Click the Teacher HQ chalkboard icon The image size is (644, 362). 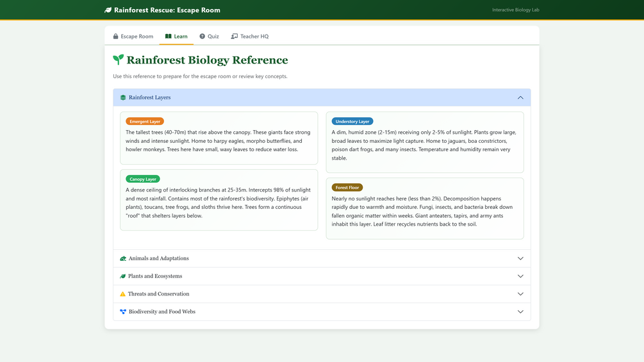(234, 36)
